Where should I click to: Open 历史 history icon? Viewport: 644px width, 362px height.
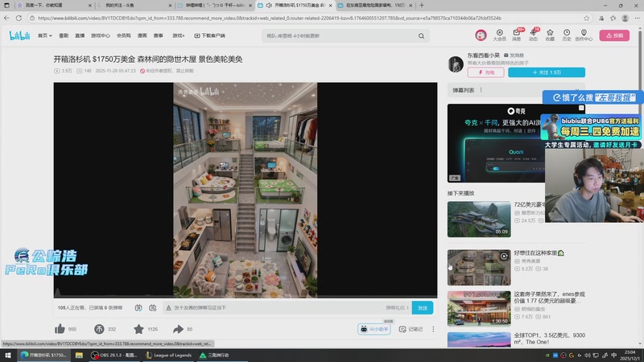pos(567,35)
